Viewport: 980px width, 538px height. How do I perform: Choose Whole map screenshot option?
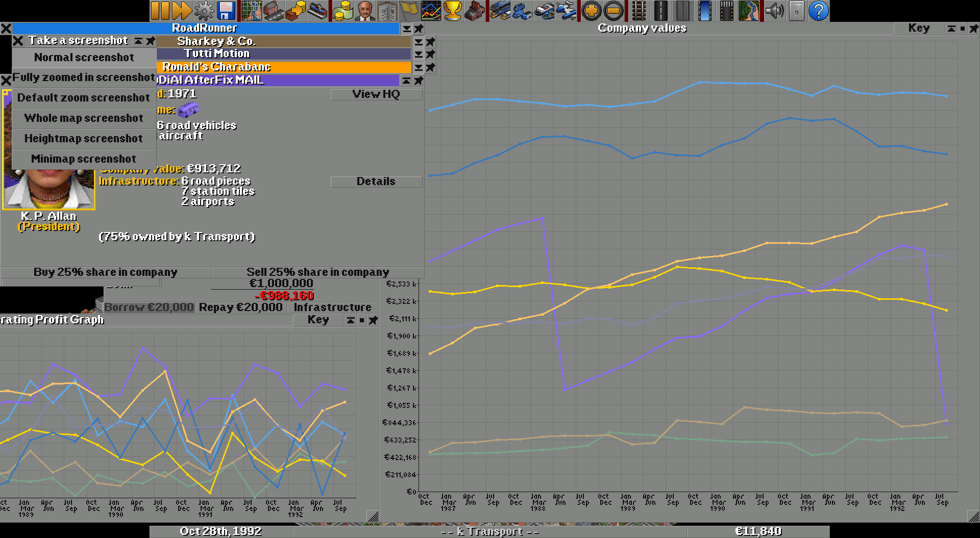[x=84, y=118]
